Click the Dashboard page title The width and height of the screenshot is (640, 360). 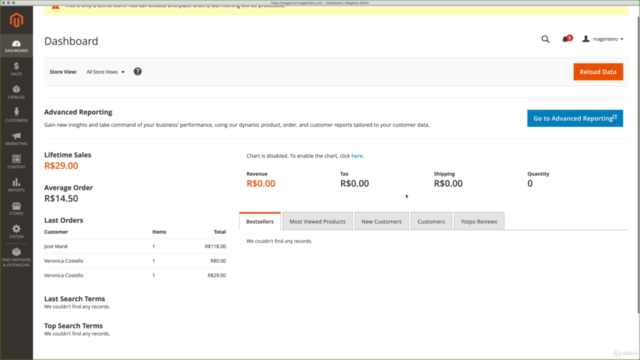pyautogui.click(x=71, y=41)
